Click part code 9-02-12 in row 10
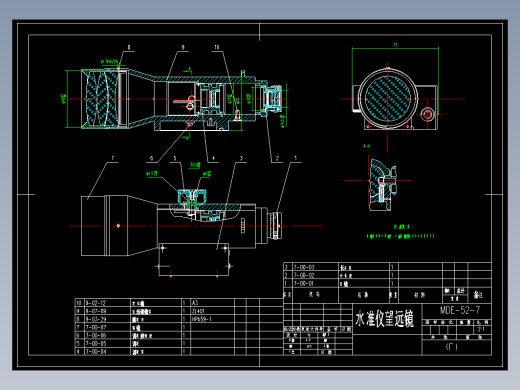The image size is (520, 390). [x=96, y=303]
